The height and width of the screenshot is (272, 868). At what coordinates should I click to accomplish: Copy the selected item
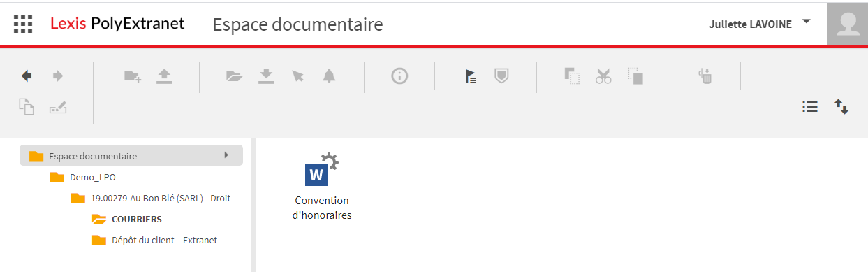(x=573, y=76)
